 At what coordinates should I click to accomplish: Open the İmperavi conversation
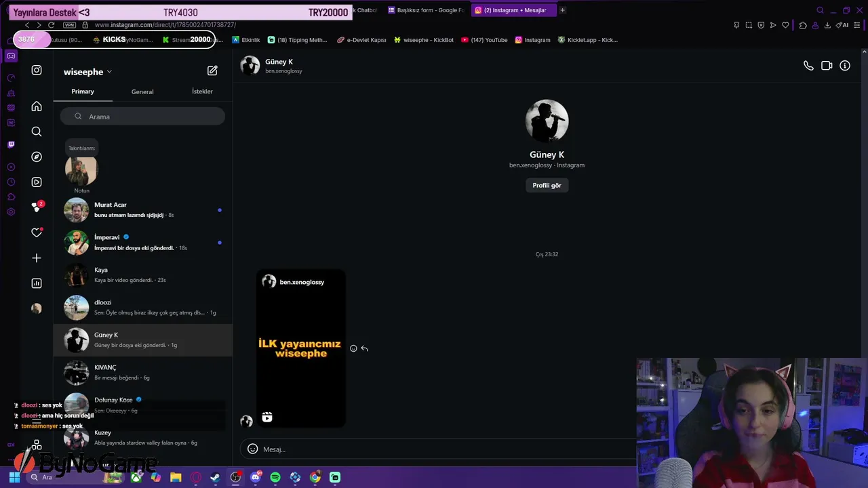(x=142, y=242)
